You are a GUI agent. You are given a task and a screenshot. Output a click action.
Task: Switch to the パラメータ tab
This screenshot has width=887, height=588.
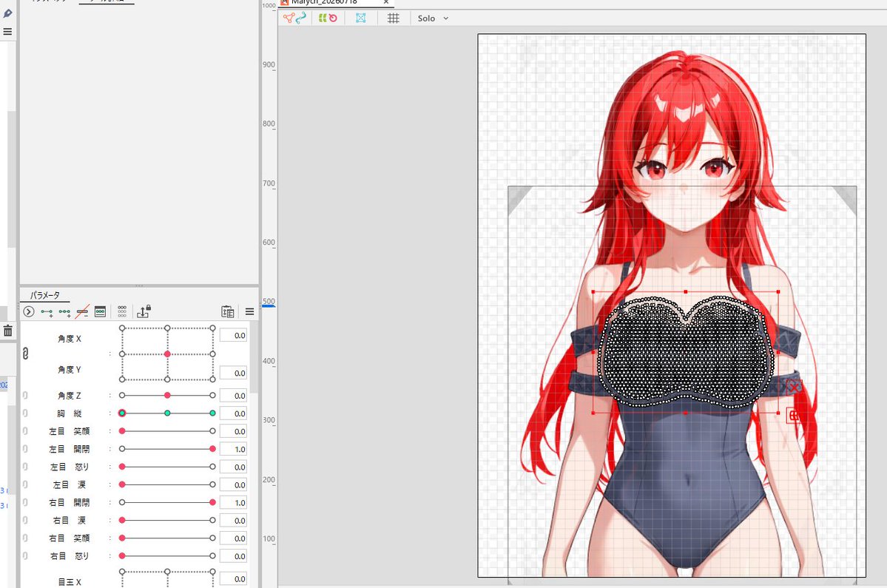point(44,295)
